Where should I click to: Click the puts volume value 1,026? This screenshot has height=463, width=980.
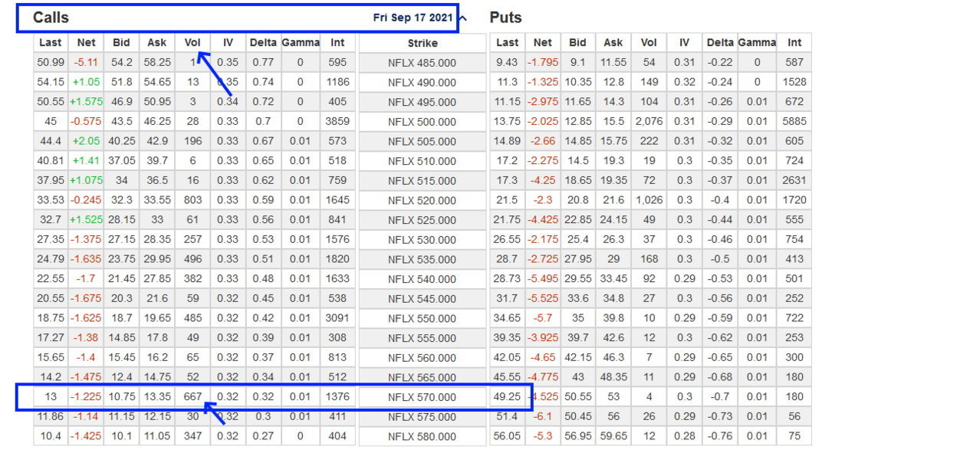point(649,200)
